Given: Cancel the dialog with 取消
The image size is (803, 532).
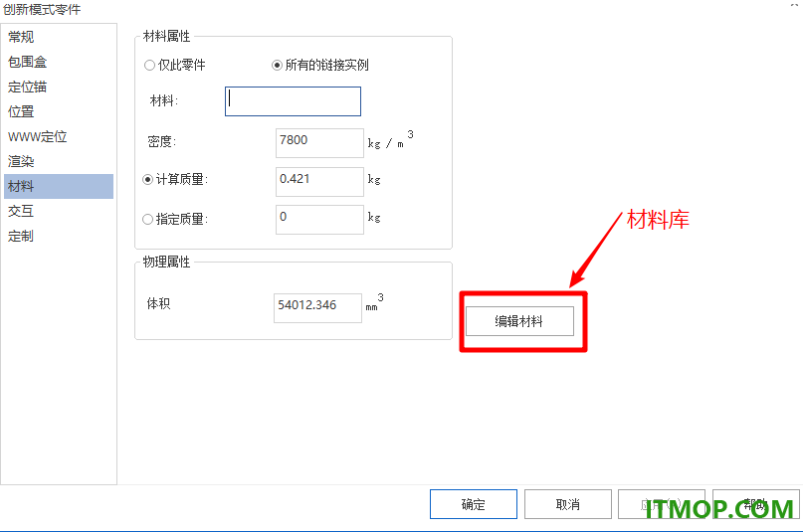Looking at the screenshot, I should pos(568,504).
